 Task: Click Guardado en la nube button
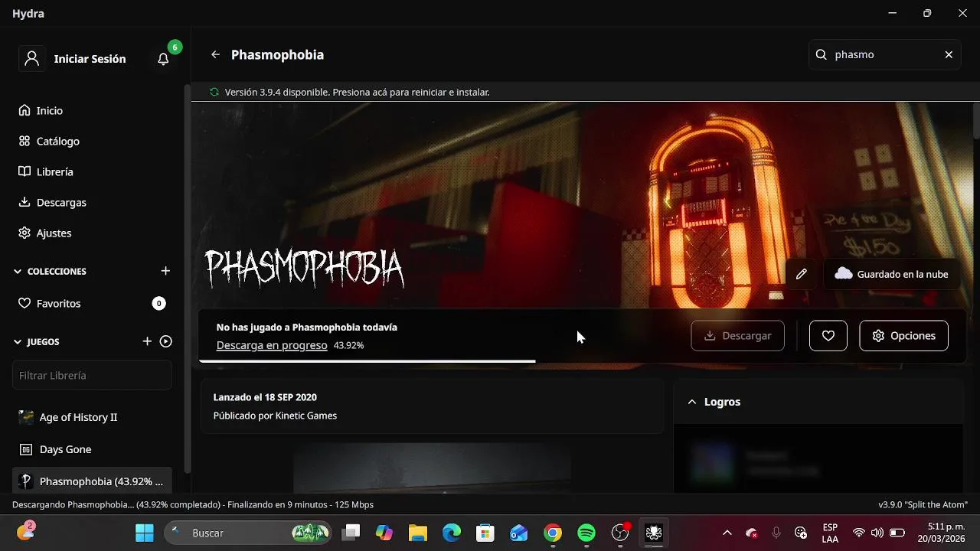point(892,274)
